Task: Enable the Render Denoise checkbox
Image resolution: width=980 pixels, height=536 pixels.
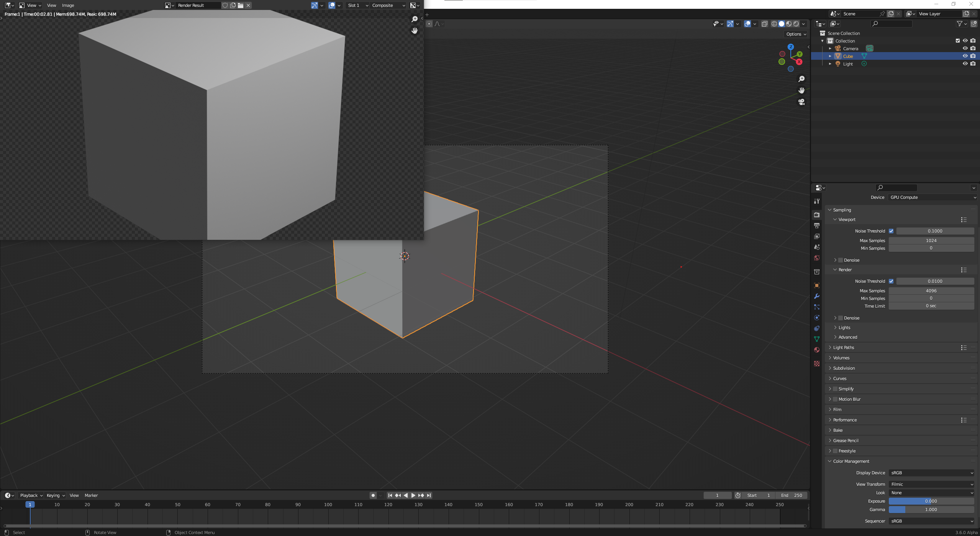Action: [841, 318]
